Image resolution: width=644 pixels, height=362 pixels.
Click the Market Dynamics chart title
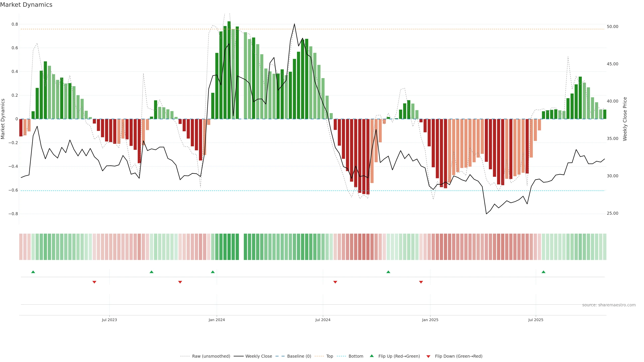[26, 5]
